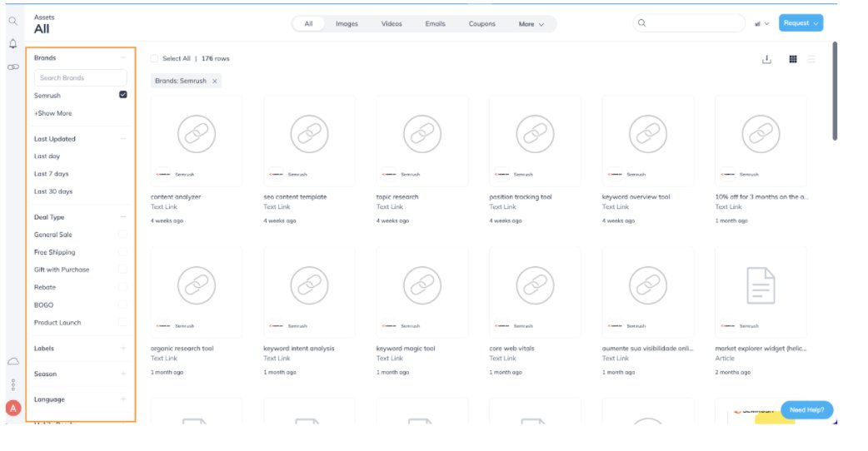This screenshot has height=451, width=868.
Task: Open the cloud icon in left sidebar
Action: [13, 361]
